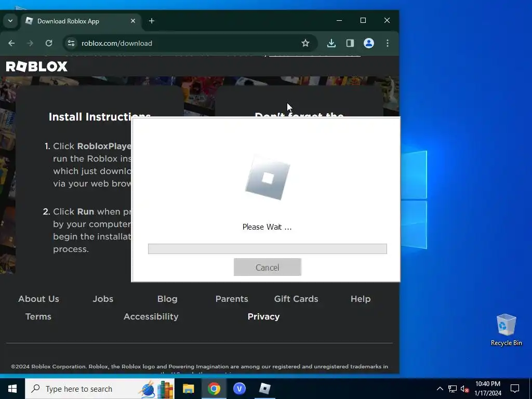This screenshot has width=532, height=399.
Task: Minimize the Chrome window
Action: [x=339, y=20]
